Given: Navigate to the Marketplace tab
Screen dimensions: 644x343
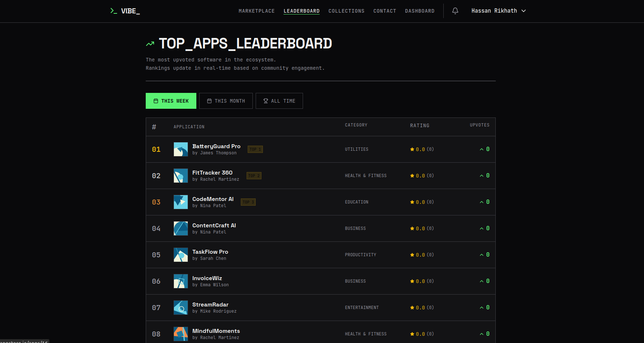Looking at the screenshot, I should (256, 11).
